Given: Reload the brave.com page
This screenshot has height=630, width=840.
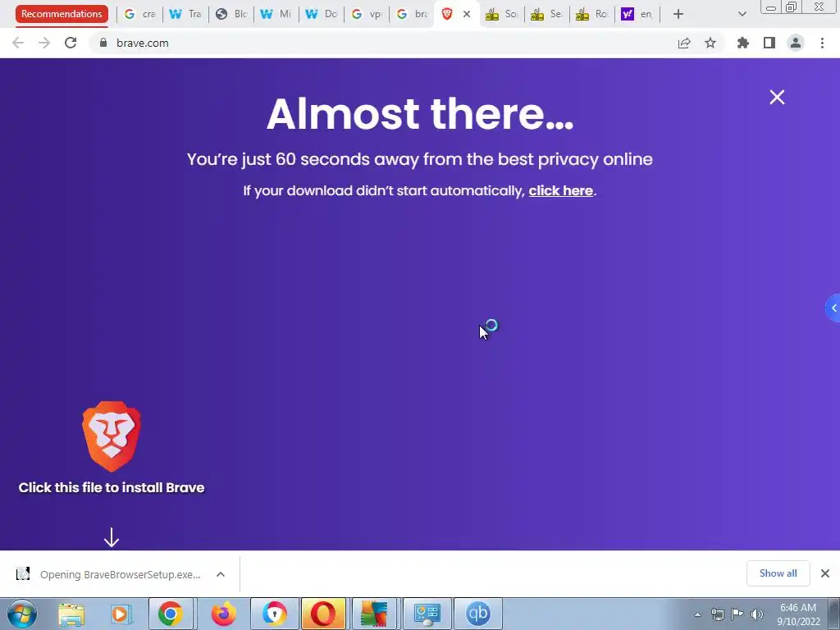Looking at the screenshot, I should click(71, 43).
